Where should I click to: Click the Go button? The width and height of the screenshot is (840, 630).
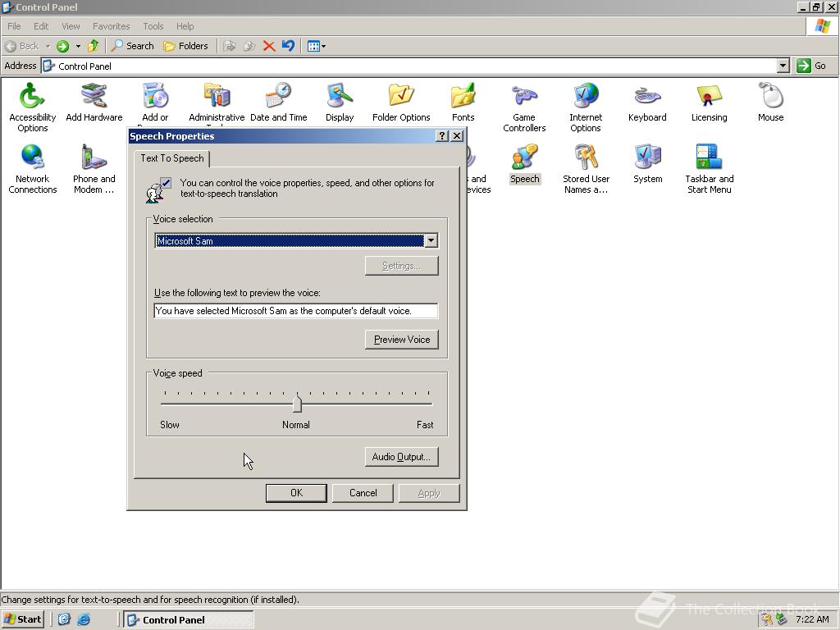coord(811,66)
